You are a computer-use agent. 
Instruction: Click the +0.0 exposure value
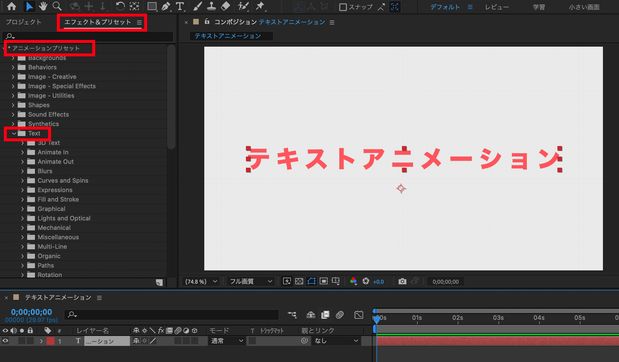[378, 282]
